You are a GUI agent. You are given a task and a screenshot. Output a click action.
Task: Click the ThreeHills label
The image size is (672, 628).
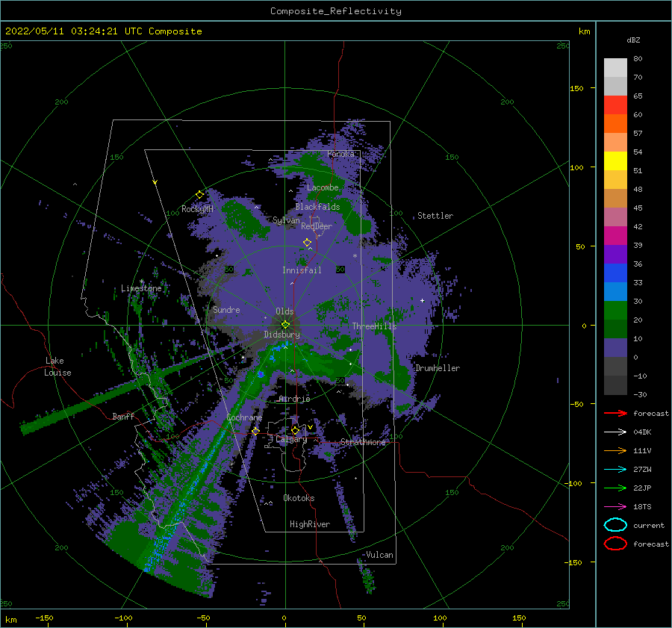(375, 326)
